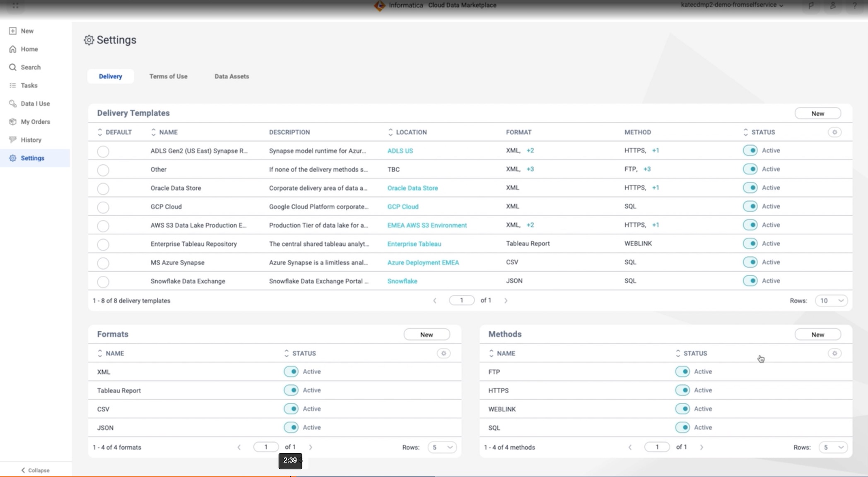Open Data I Use icon in sidebar

(x=13, y=104)
